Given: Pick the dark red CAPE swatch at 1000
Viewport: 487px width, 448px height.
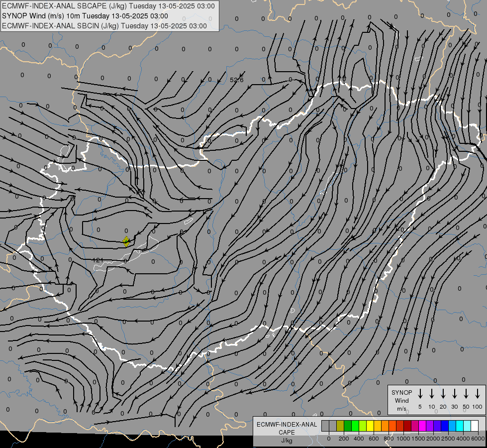Looking at the screenshot, I should pos(408,426).
